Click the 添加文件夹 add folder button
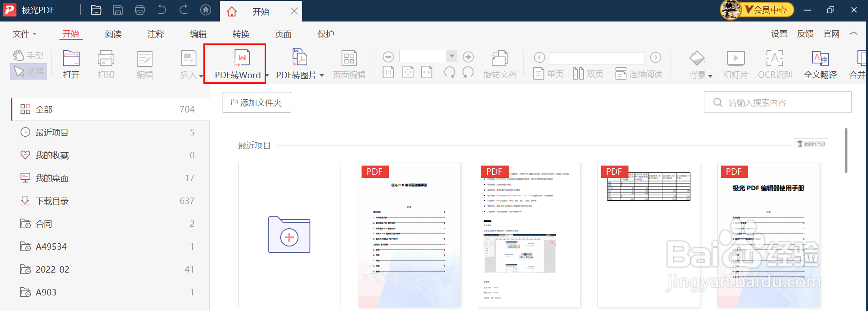 257,102
